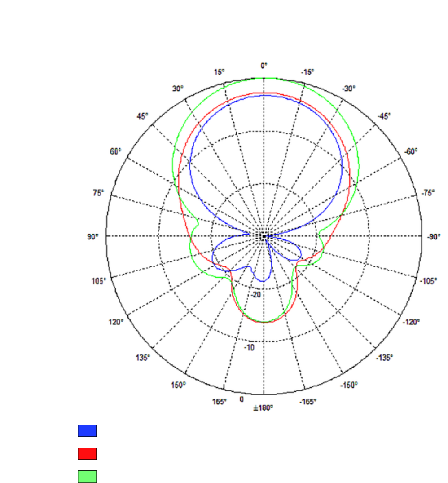Click the green legend color swatch
This screenshot has width=448, height=483.
[x=88, y=477]
